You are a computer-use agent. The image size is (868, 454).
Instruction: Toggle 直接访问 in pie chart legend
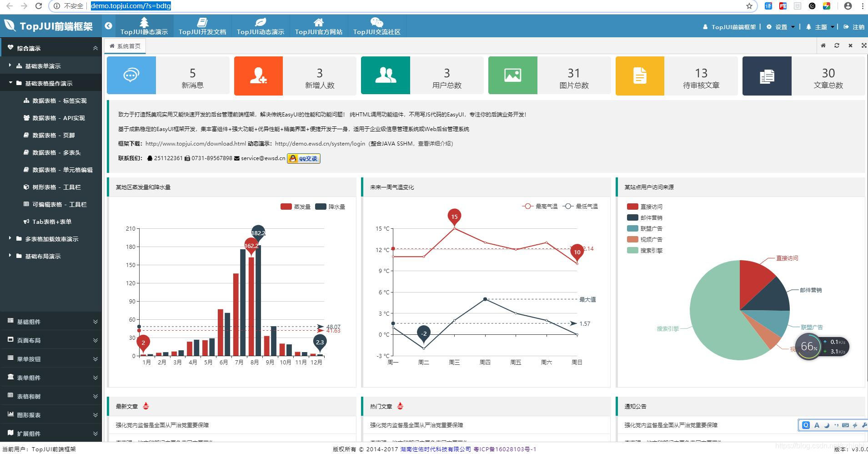tap(645, 207)
